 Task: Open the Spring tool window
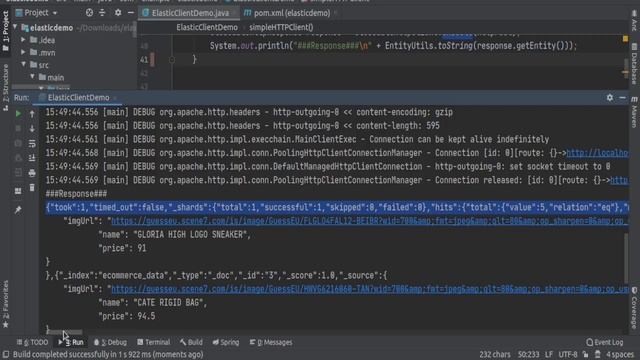pyautogui.click(x=226, y=342)
